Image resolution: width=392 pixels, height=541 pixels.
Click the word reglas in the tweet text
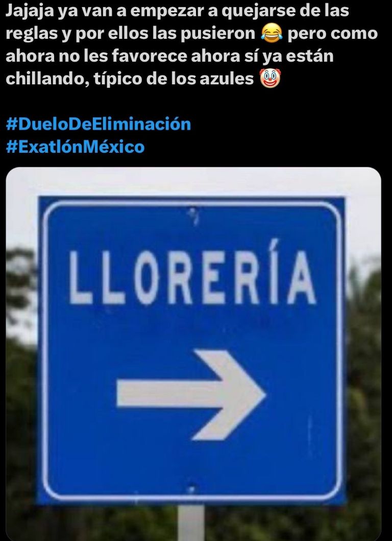[x=31, y=34]
